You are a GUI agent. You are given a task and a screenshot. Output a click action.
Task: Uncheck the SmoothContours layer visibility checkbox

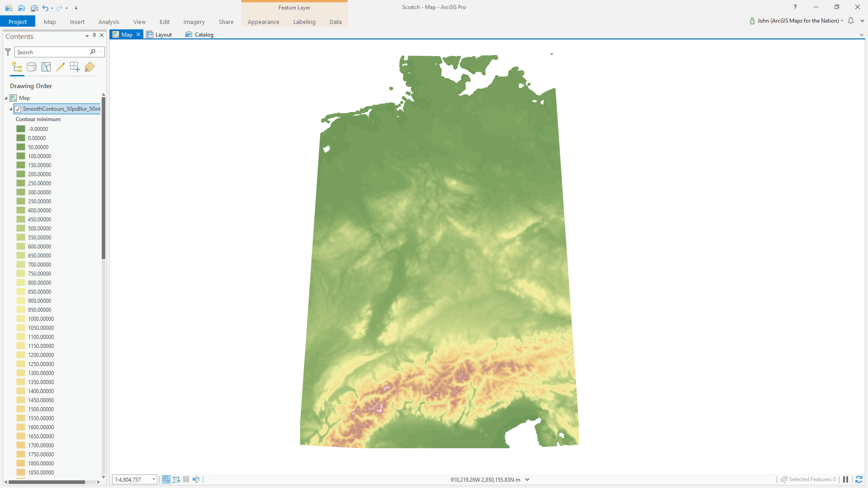pos(18,109)
